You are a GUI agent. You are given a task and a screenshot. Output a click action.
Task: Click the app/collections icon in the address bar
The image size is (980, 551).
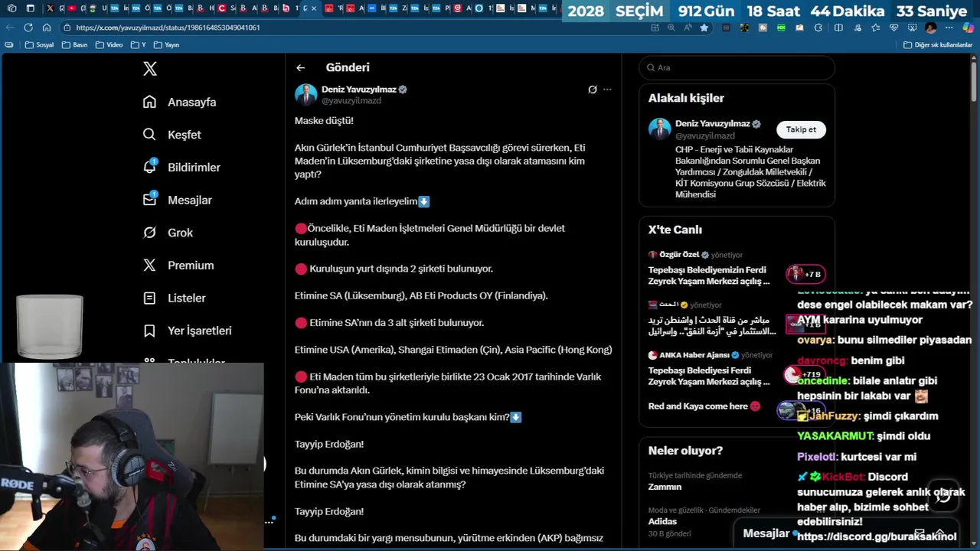tap(655, 28)
